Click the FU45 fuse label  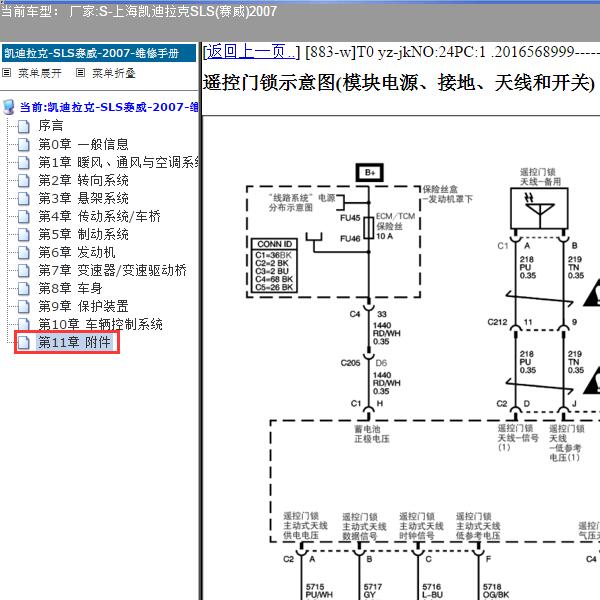350,218
